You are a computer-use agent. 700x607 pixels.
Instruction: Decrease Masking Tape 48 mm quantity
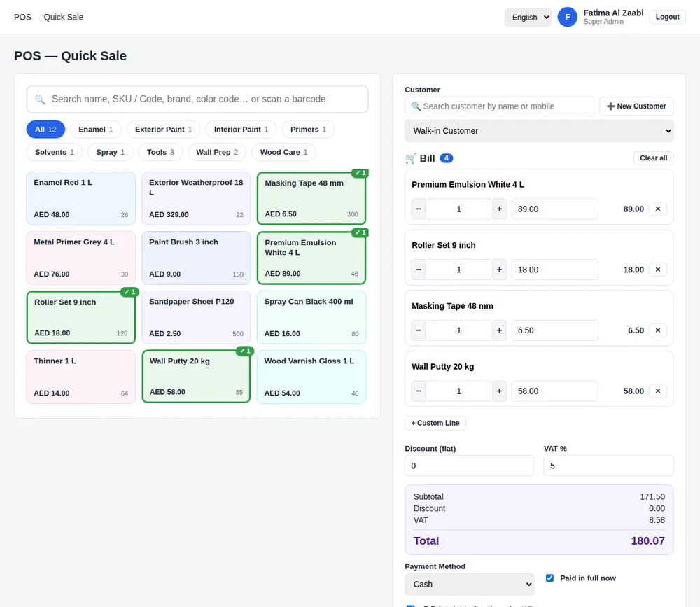coord(419,330)
